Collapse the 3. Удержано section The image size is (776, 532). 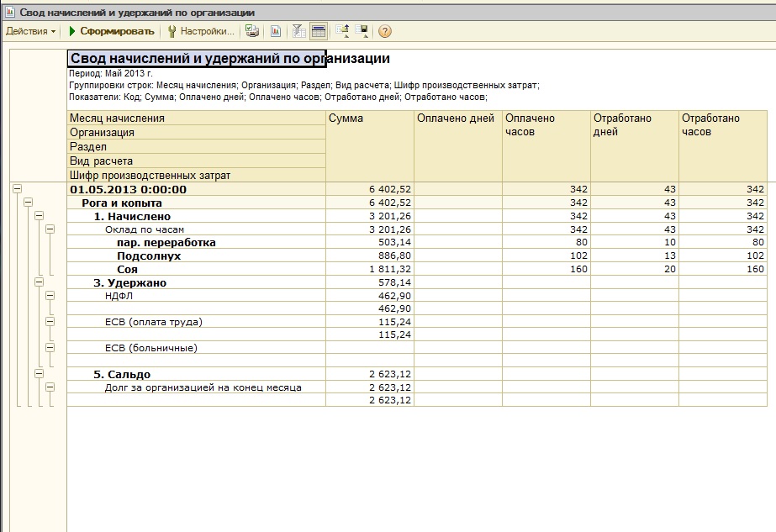40,282
